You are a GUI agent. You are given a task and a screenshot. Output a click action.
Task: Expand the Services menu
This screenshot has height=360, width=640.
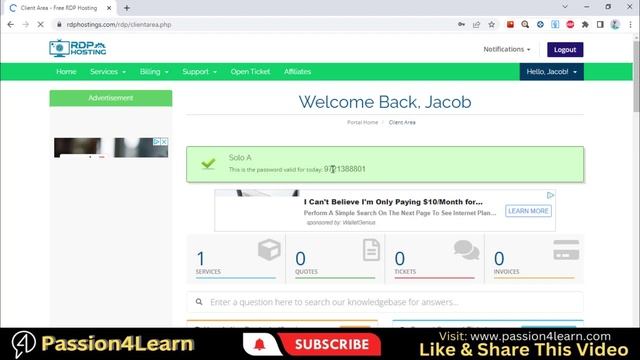tap(108, 71)
